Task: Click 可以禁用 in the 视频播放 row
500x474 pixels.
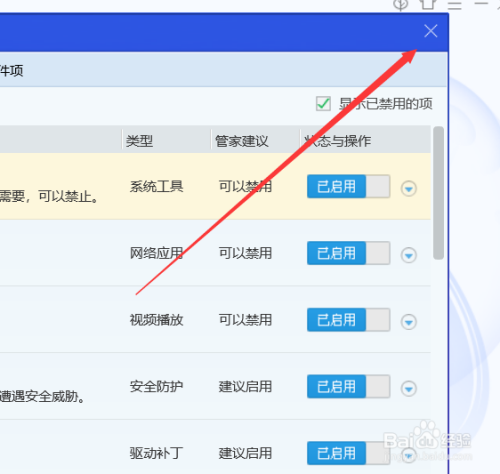Action: (x=245, y=320)
